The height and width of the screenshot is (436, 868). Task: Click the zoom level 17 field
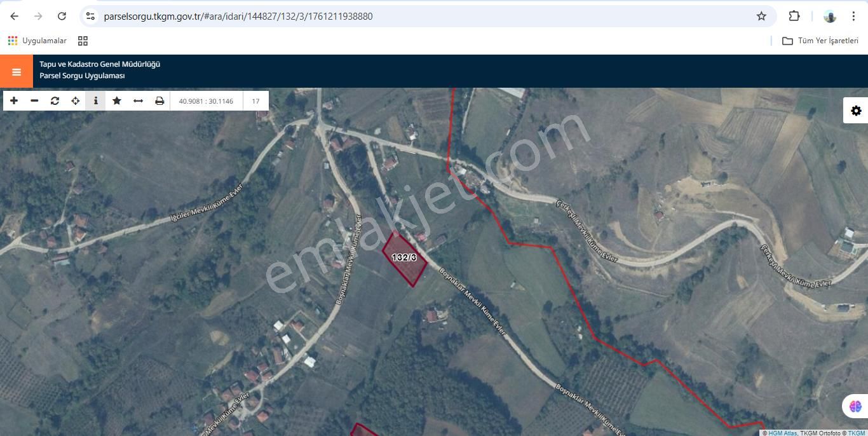point(255,101)
